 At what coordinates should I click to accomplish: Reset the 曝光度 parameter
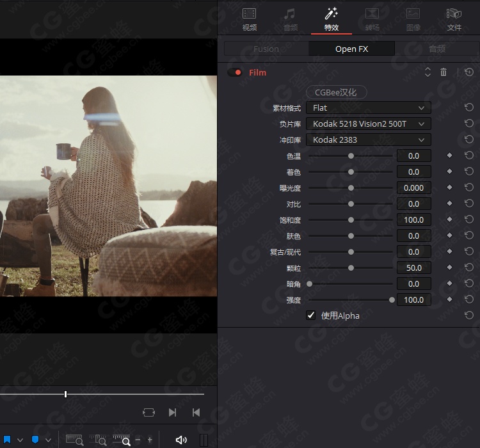(x=469, y=187)
